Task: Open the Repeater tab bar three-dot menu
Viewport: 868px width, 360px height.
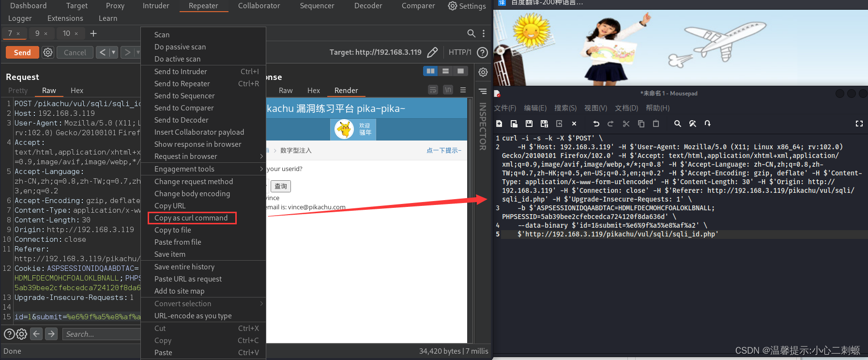Action: coord(484,33)
